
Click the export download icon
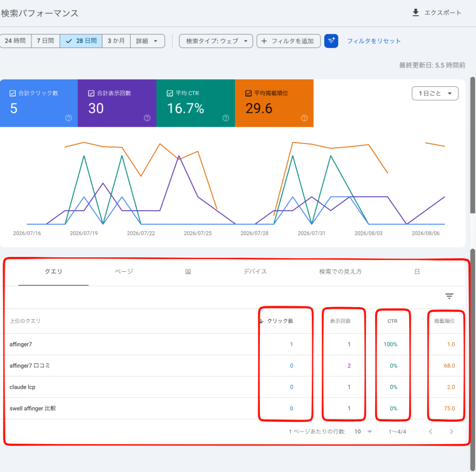(x=416, y=13)
